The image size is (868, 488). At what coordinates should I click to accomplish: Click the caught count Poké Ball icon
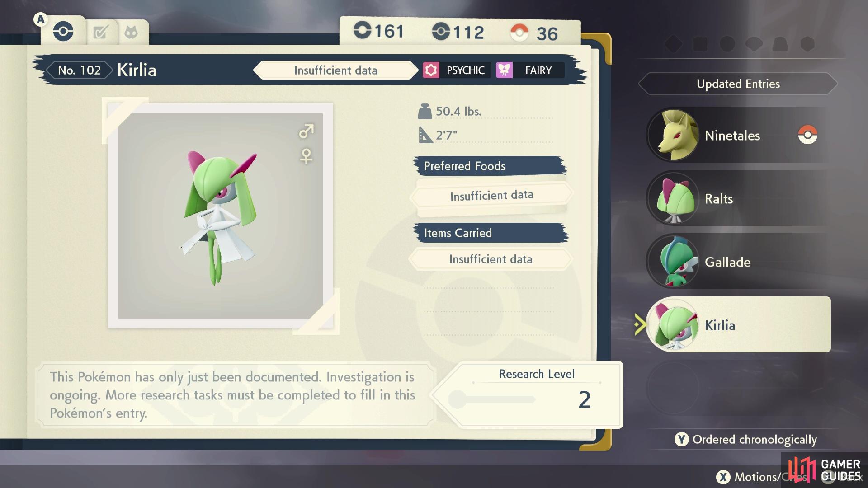pyautogui.click(x=519, y=33)
